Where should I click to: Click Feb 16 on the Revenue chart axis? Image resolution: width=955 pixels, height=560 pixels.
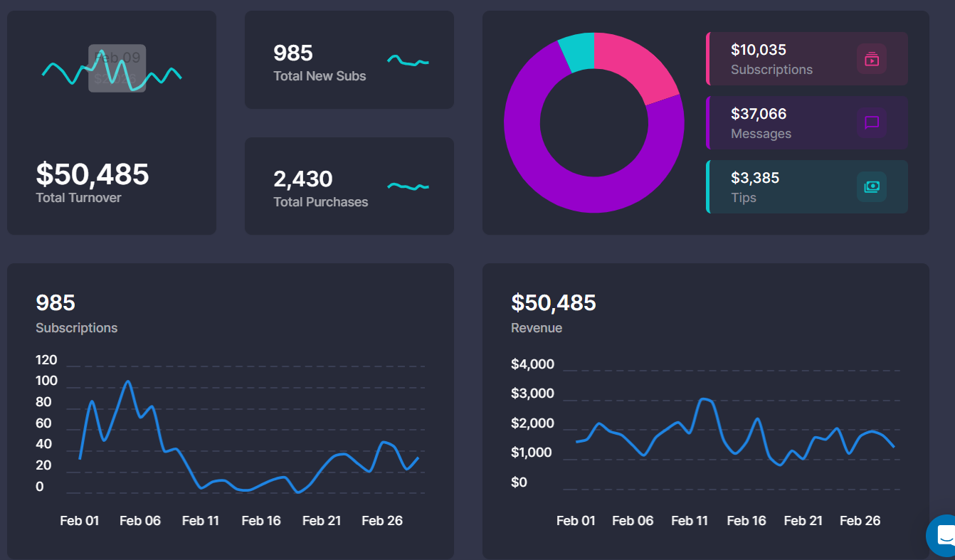coord(746,521)
